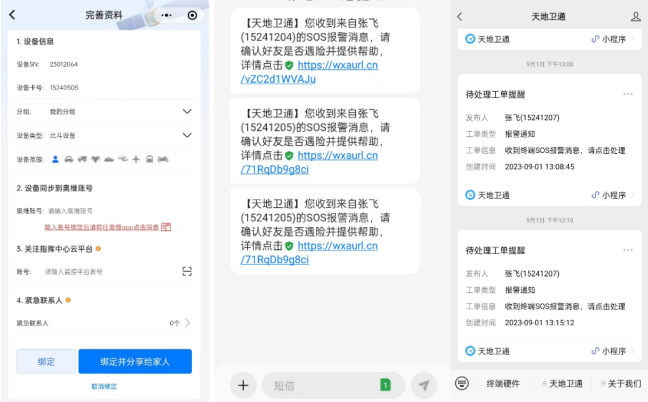Open more options on the 13:08:45 work order card
The image size is (648, 402).
click(x=628, y=94)
